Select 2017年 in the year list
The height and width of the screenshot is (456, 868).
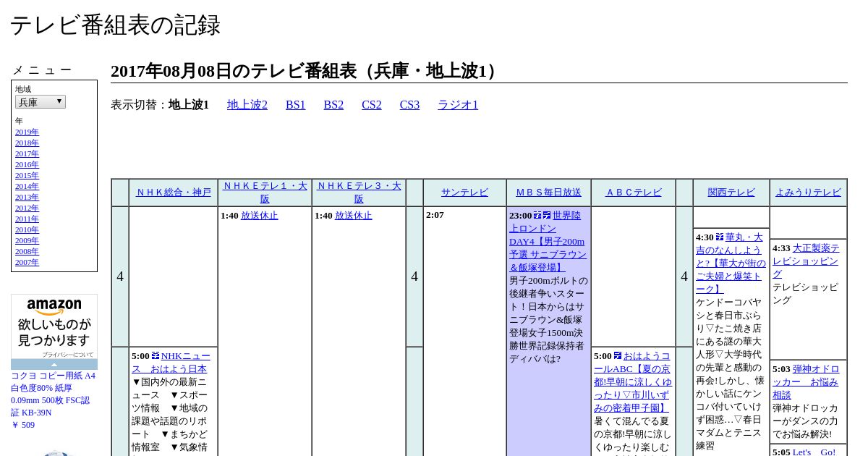pyautogui.click(x=27, y=153)
